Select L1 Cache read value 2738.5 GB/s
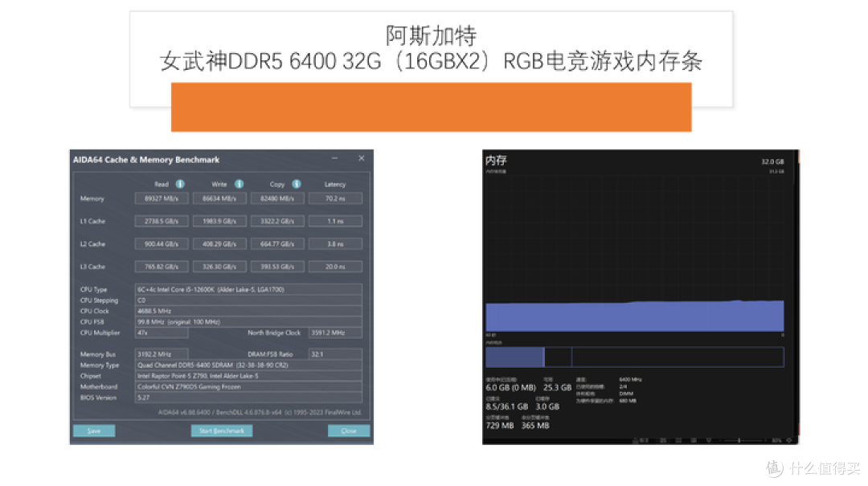 [x=161, y=221]
